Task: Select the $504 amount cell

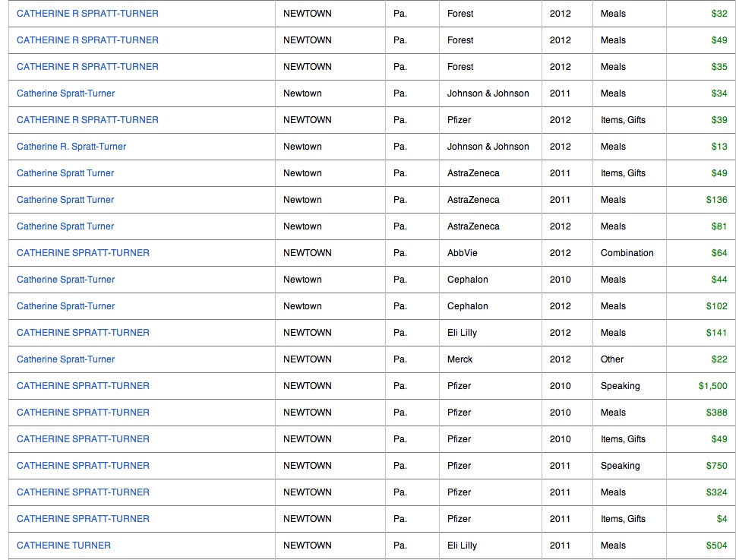Action: tap(700, 546)
